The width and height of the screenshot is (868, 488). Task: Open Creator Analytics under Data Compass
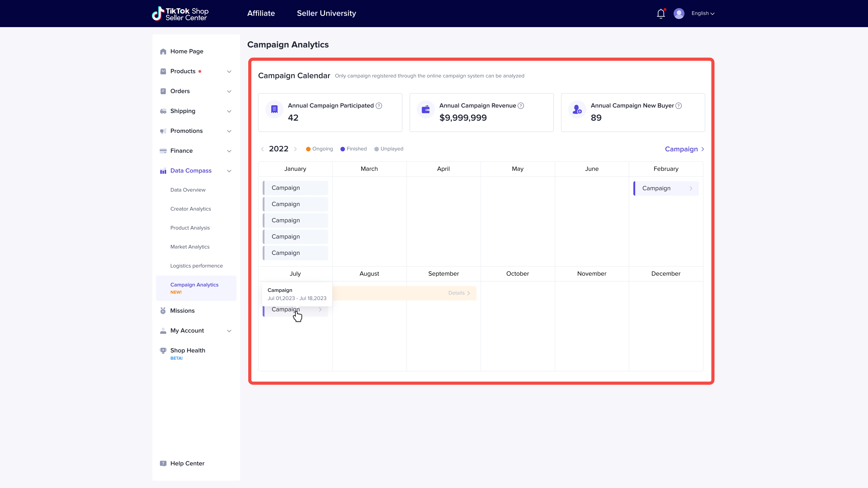coord(190,209)
